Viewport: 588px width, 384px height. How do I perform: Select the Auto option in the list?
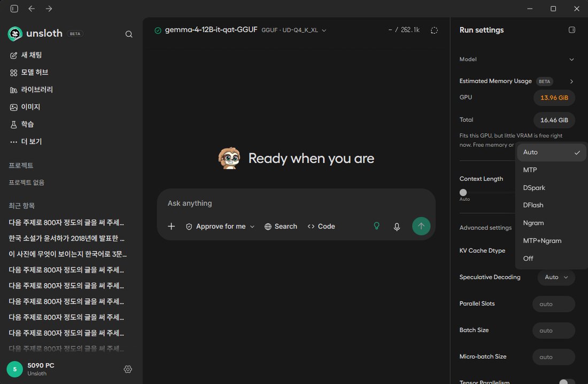tap(551, 152)
